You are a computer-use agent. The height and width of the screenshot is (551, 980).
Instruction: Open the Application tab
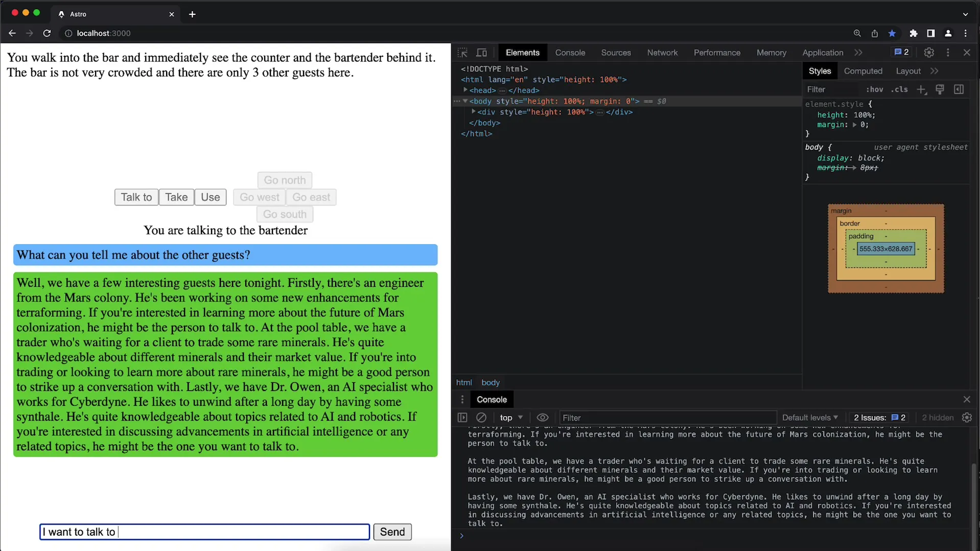tap(823, 53)
